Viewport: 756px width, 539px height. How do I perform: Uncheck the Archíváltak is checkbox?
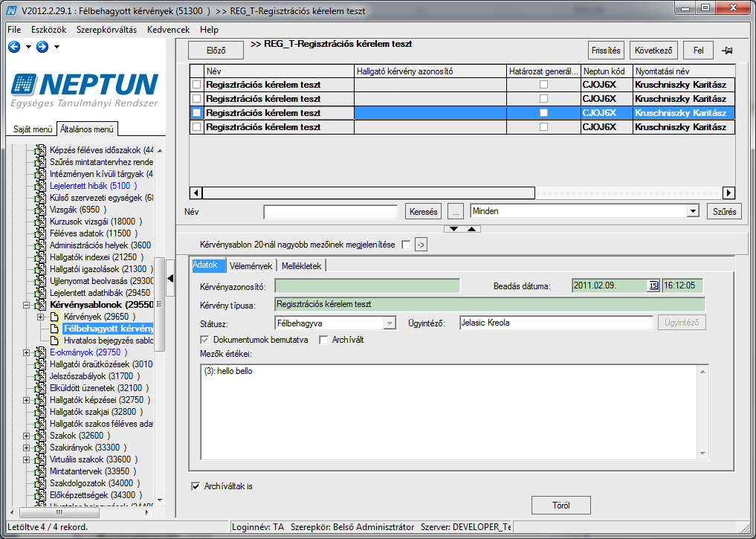[196, 486]
